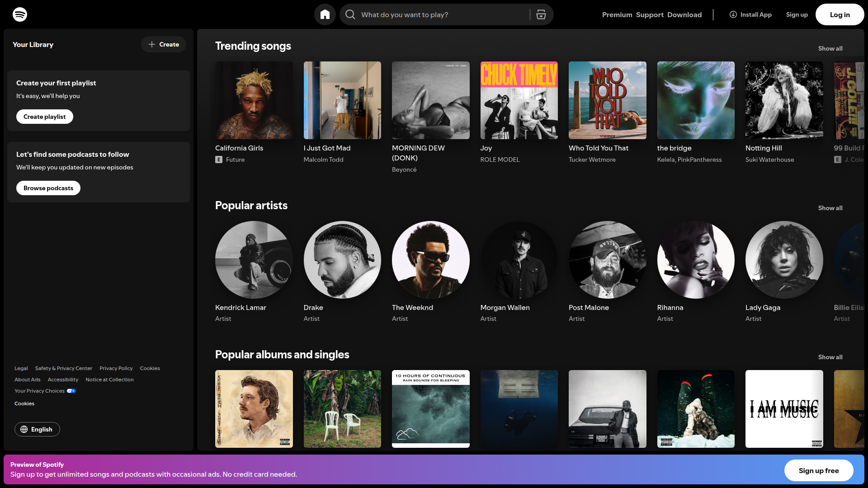This screenshot has height=488, width=868.
Task: Click Install App in top bar
Action: (750, 14)
